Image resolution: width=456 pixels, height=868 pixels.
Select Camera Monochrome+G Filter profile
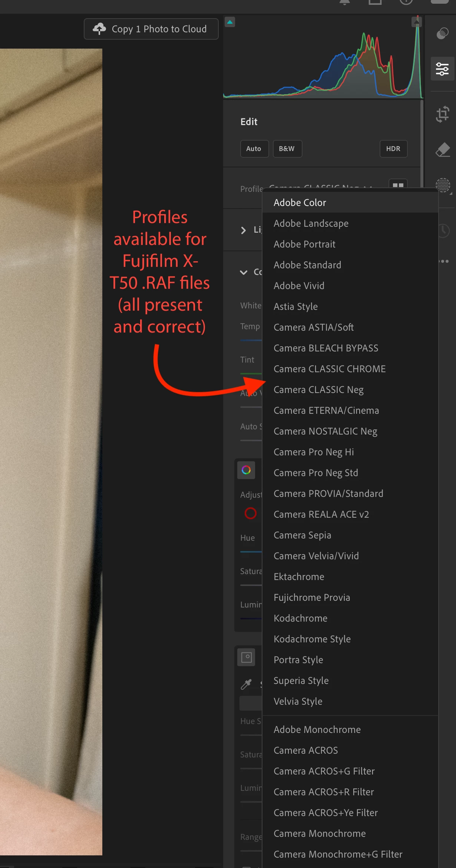click(350, 854)
